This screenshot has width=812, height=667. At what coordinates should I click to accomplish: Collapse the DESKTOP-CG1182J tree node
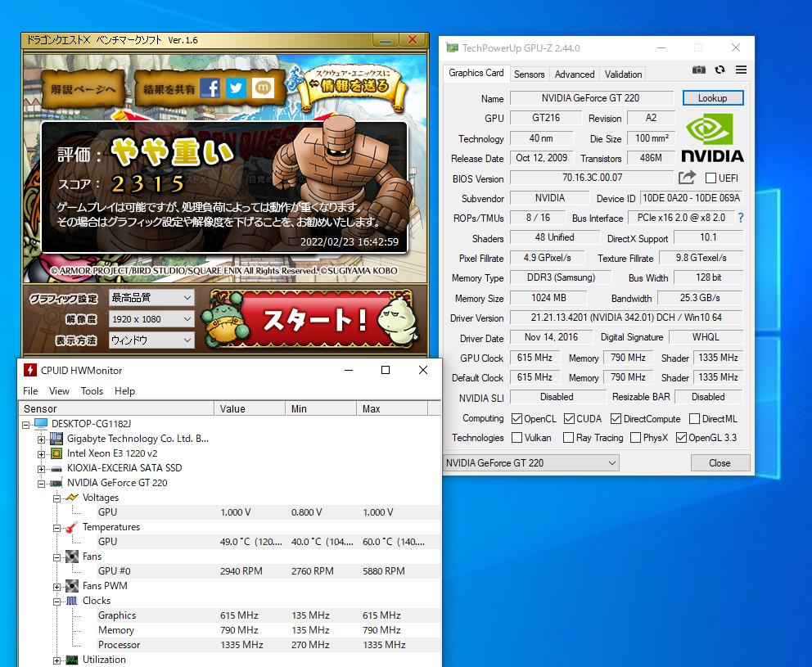[26, 425]
